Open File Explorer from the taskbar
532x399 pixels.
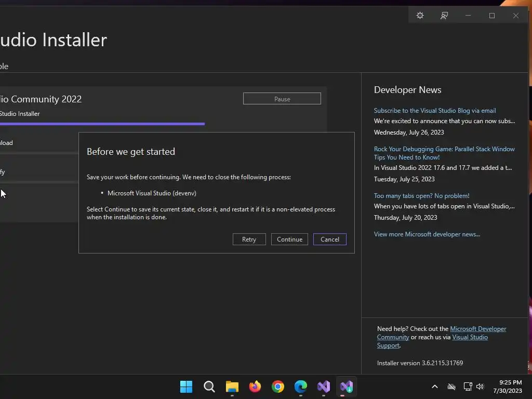[232, 387]
